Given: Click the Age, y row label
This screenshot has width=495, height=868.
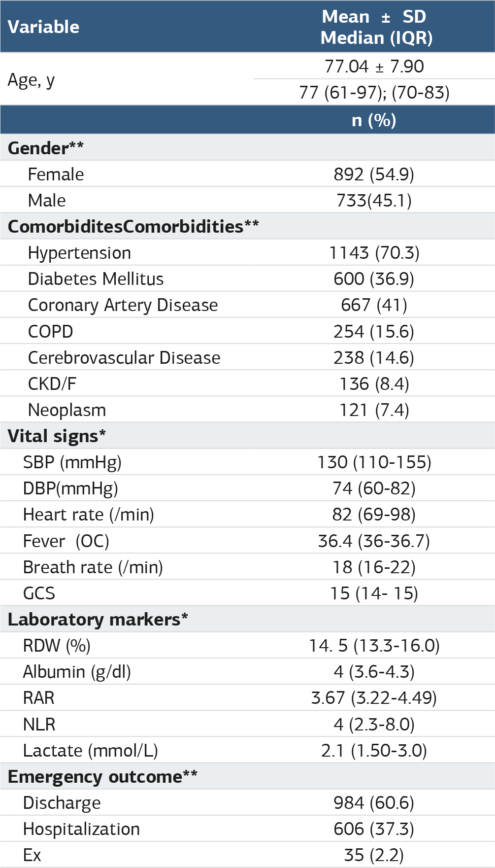Looking at the screenshot, I should point(31,80).
